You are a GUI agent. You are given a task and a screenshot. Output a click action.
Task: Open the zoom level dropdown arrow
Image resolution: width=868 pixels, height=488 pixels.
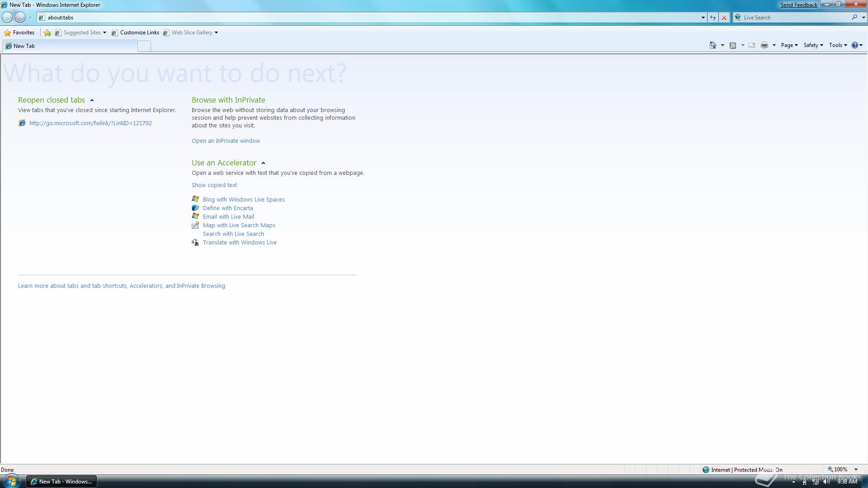click(856, 469)
